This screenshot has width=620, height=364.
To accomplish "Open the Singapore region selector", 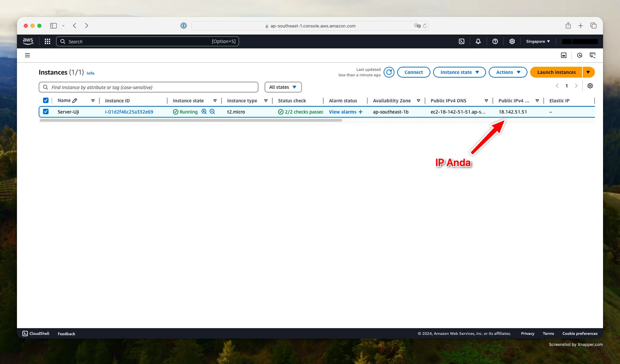I will [x=538, y=41].
